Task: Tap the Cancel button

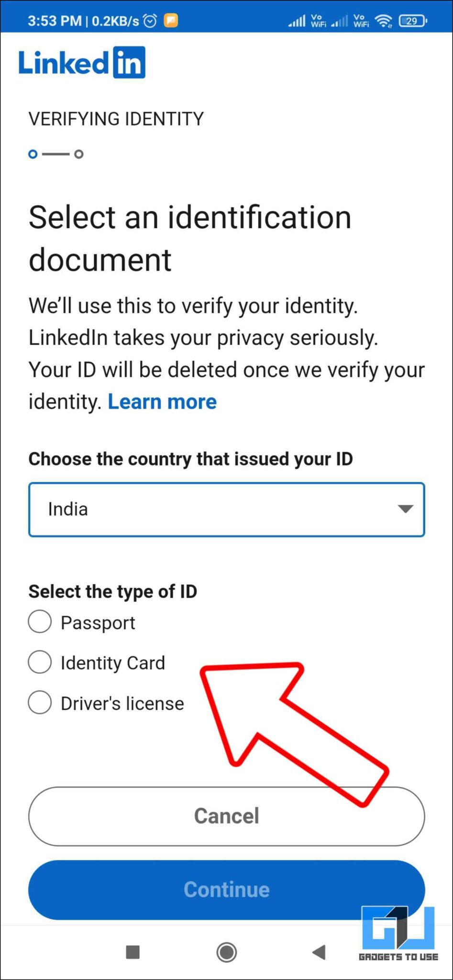Action: (x=226, y=816)
